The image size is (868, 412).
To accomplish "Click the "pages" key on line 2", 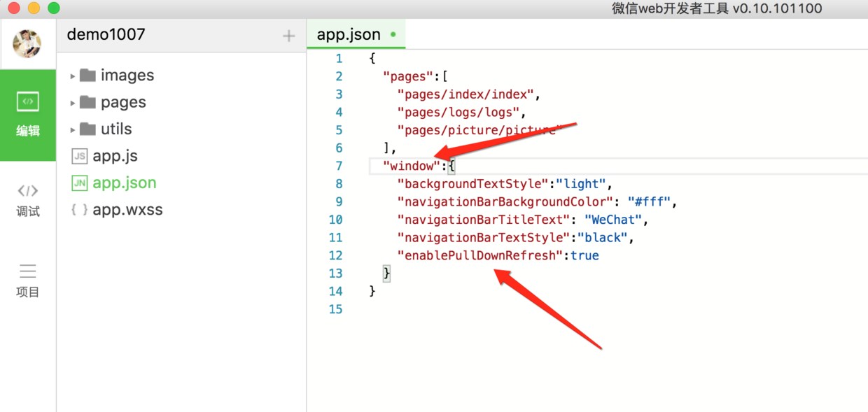I will pos(408,76).
